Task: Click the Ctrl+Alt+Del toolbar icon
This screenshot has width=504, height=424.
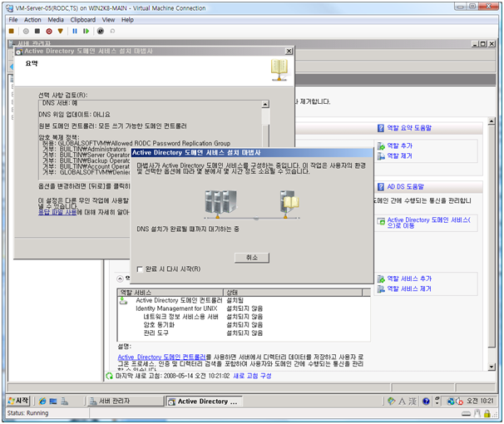Action: pos(12,31)
